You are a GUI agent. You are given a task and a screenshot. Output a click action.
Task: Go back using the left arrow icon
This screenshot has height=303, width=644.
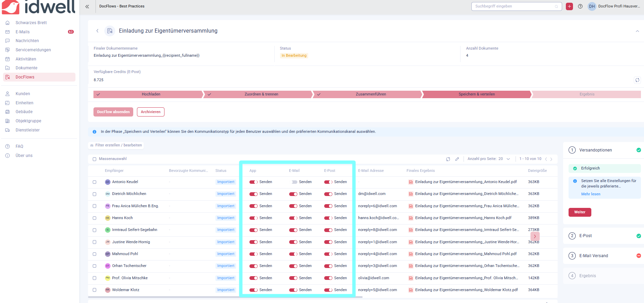pyautogui.click(x=98, y=31)
